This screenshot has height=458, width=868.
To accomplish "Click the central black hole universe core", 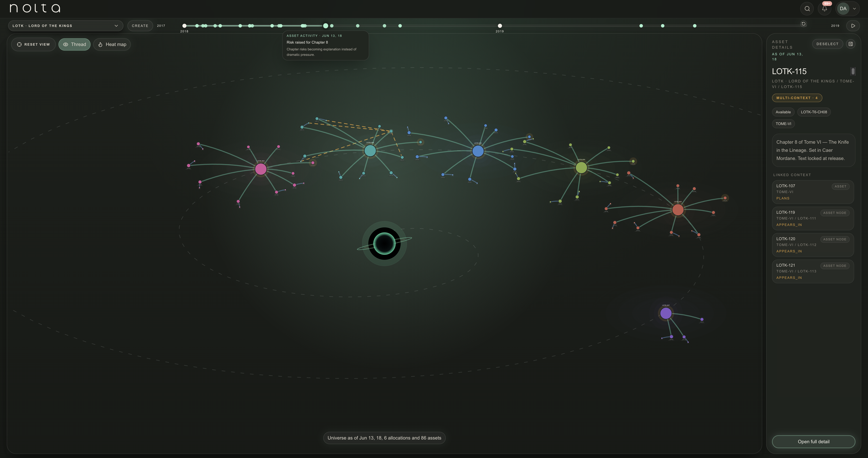I will pos(384,243).
